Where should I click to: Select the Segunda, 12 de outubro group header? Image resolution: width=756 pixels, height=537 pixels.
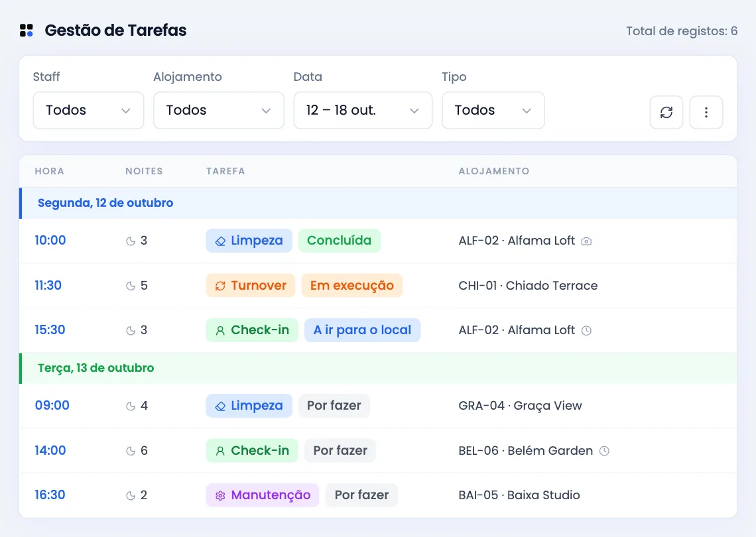378,203
